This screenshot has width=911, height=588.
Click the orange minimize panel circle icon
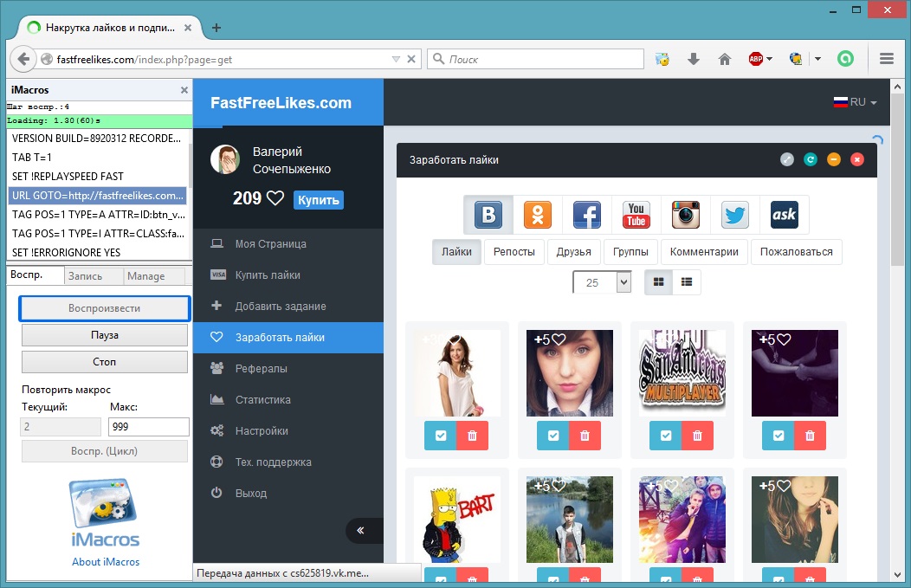pos(834,159)
